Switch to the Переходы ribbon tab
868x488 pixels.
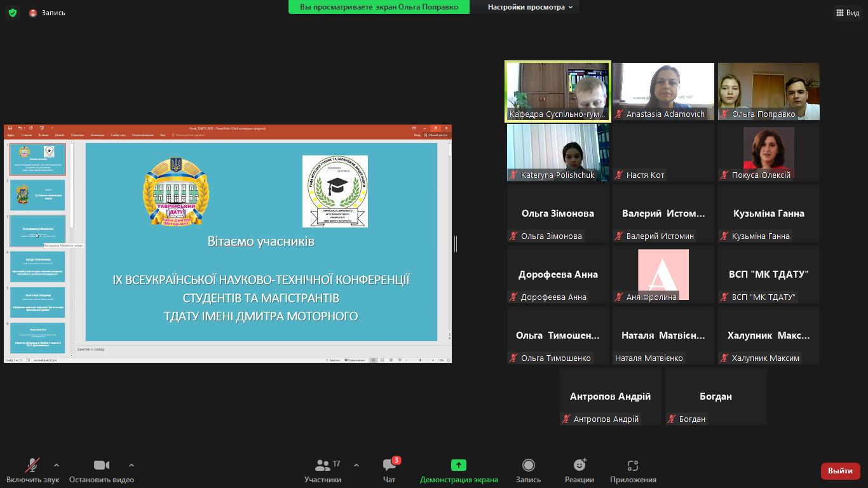coord(78,135)
